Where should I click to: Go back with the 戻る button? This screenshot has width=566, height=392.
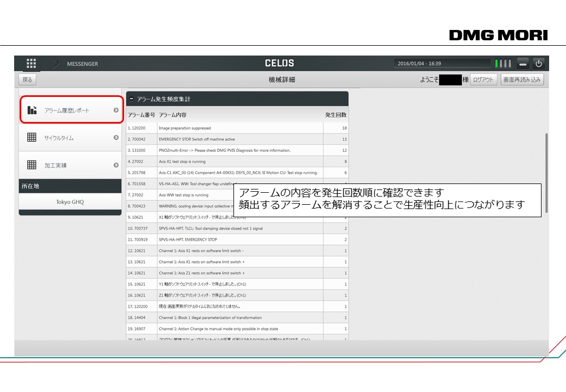pyautogui.click(x=27, y=80)
